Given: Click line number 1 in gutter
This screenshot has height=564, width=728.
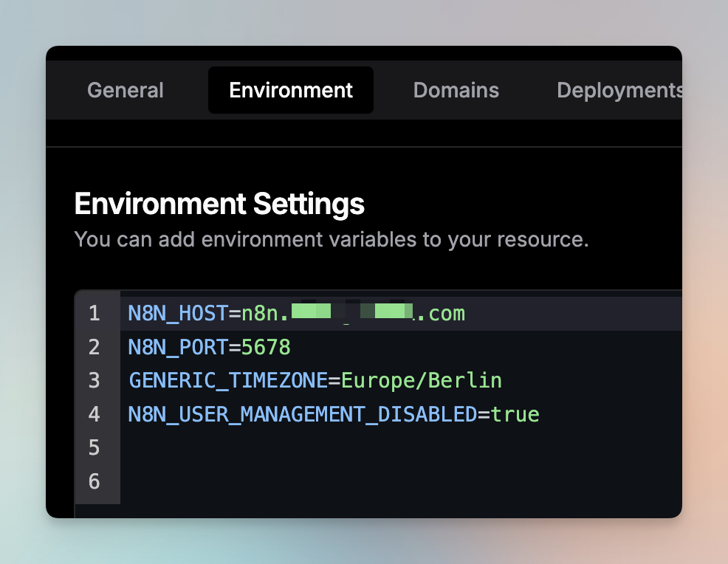Looking at the screenshot, I should click(x=95, y=313).
